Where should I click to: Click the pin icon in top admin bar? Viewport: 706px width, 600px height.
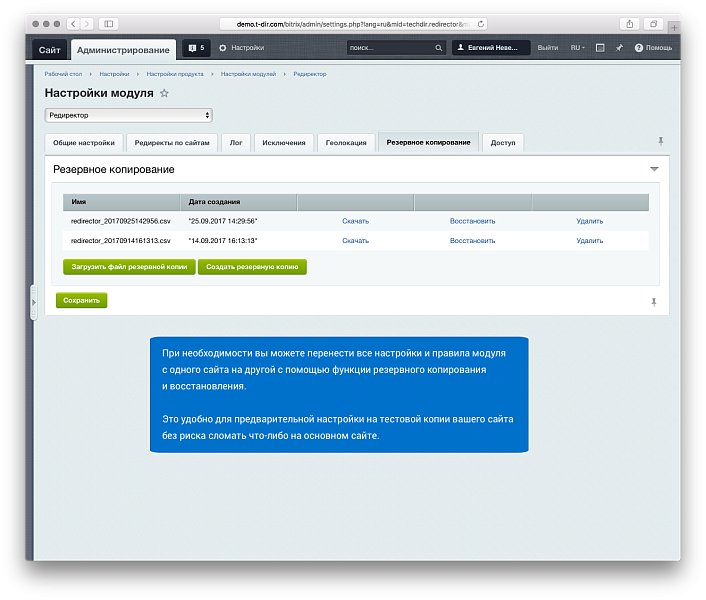pyautogui.click(x=619, y=48)
